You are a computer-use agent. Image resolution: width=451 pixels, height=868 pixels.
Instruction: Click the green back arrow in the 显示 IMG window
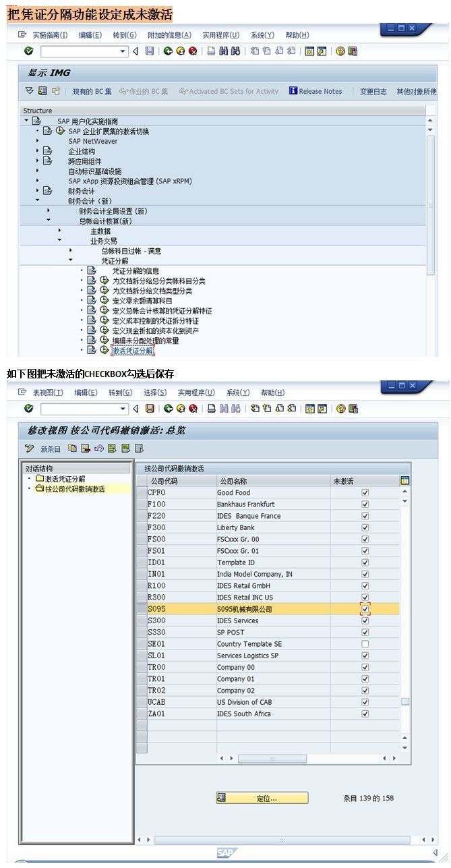coord(168,51)
